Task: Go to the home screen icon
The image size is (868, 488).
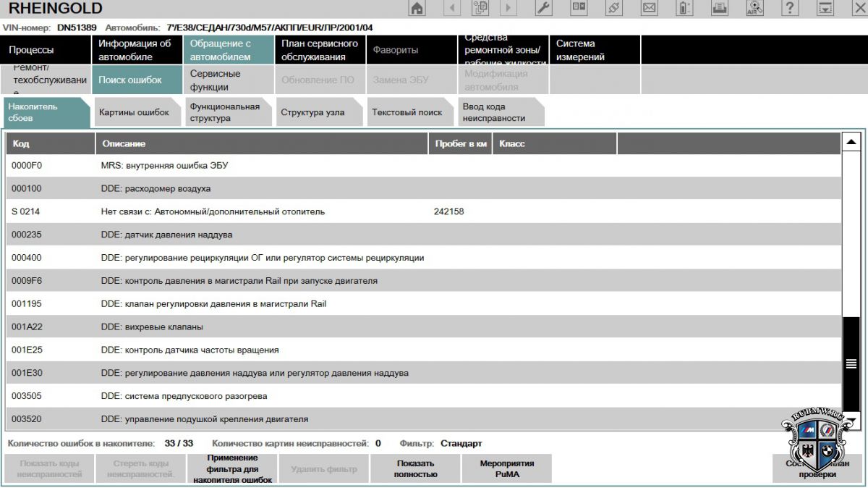Action: click(417, 8)
